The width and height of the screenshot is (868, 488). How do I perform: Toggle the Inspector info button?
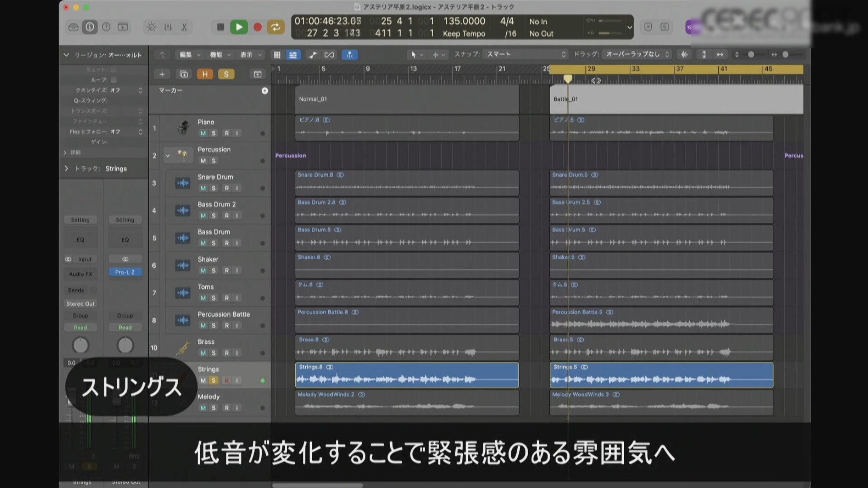[x=89, y=27]
